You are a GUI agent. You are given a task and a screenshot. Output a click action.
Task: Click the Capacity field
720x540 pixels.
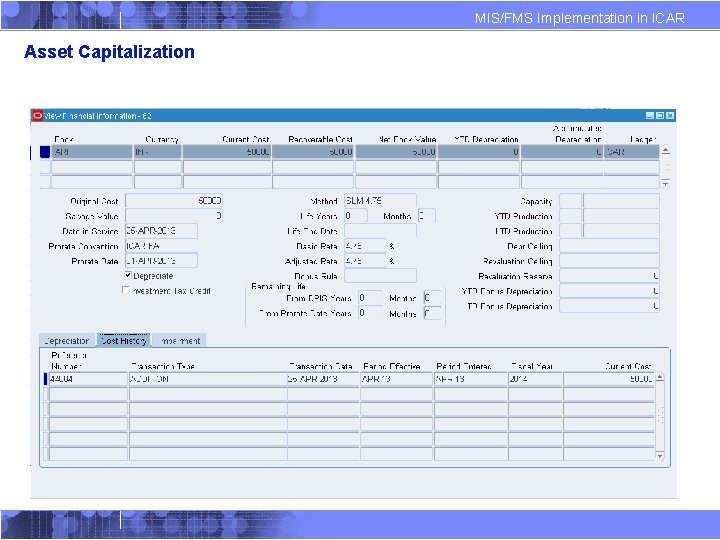pyautogui.click(x=621, y=201)
